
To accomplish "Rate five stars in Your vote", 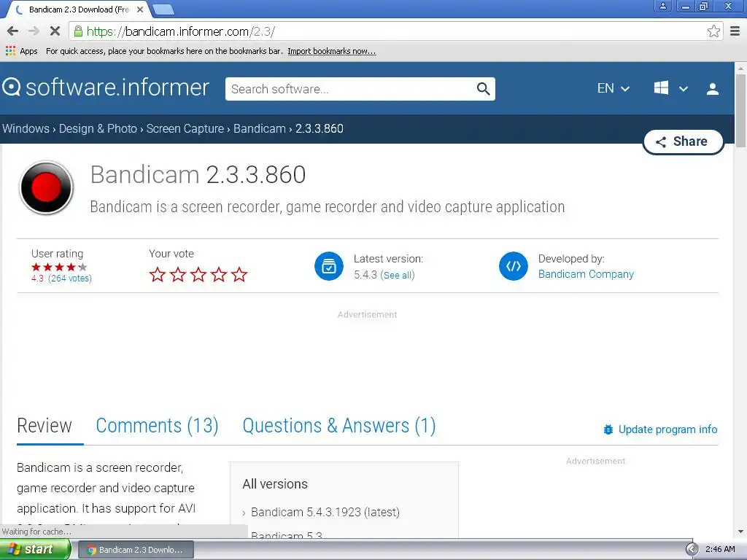I will pyautogui.click(x=239, y=275).
